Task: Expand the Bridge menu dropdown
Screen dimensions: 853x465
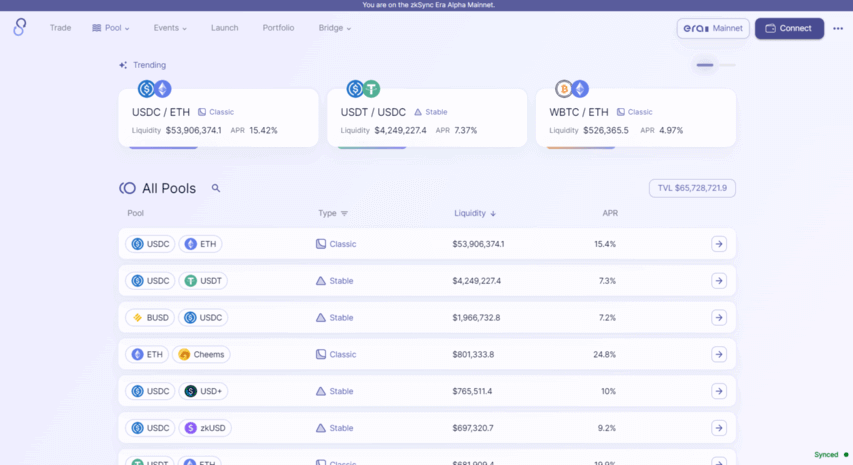Action: [x=335, y=28]
